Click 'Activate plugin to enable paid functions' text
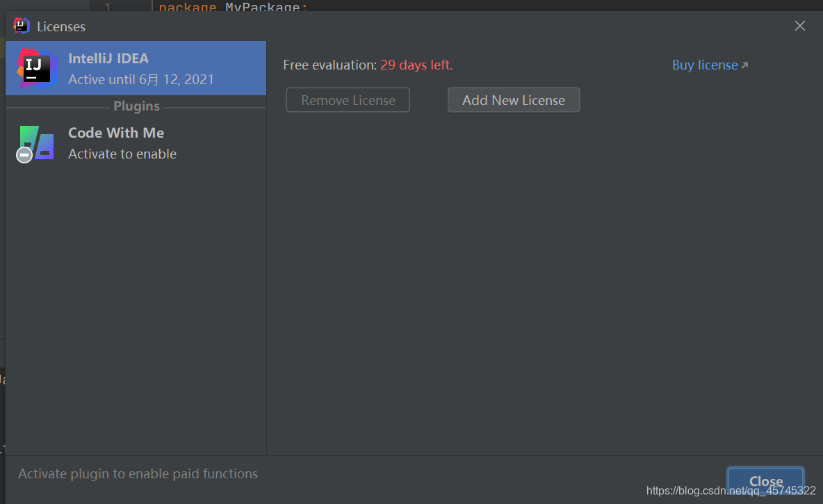This screenshot has width=823, height=504. click(138, 473)
